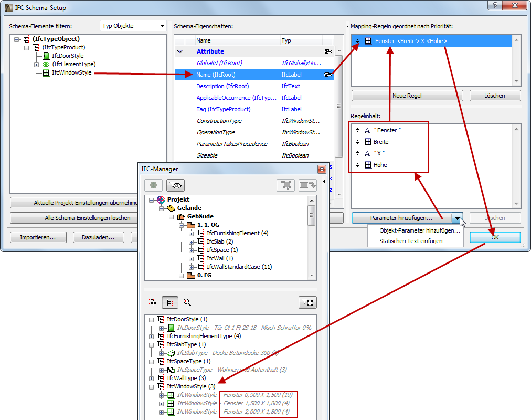Screen dimensions: 531x420
Task: Expand the IfcFurnishingElement (4) node
Action: coord(192,234)
